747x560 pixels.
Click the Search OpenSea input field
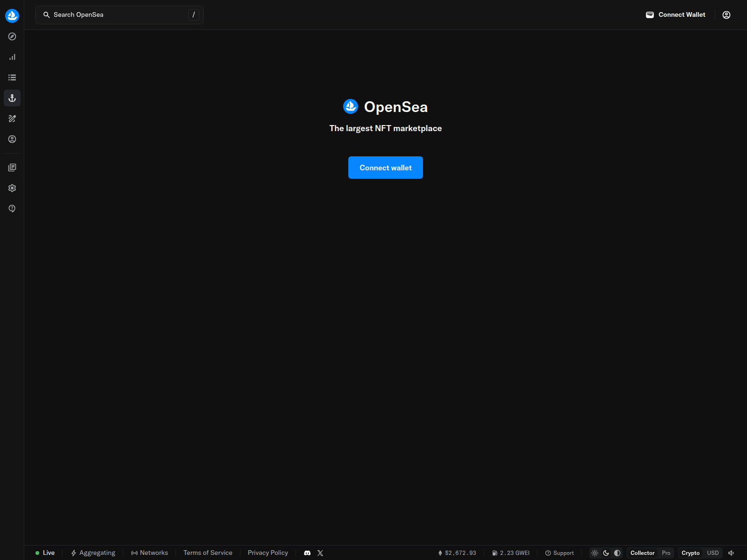(x=119, y=14)
